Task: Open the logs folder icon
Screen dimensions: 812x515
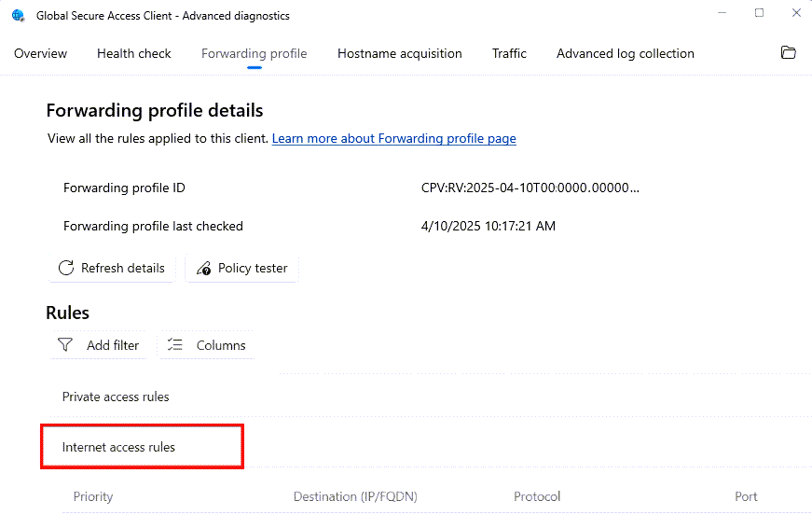Action: (x=788, y=52)
